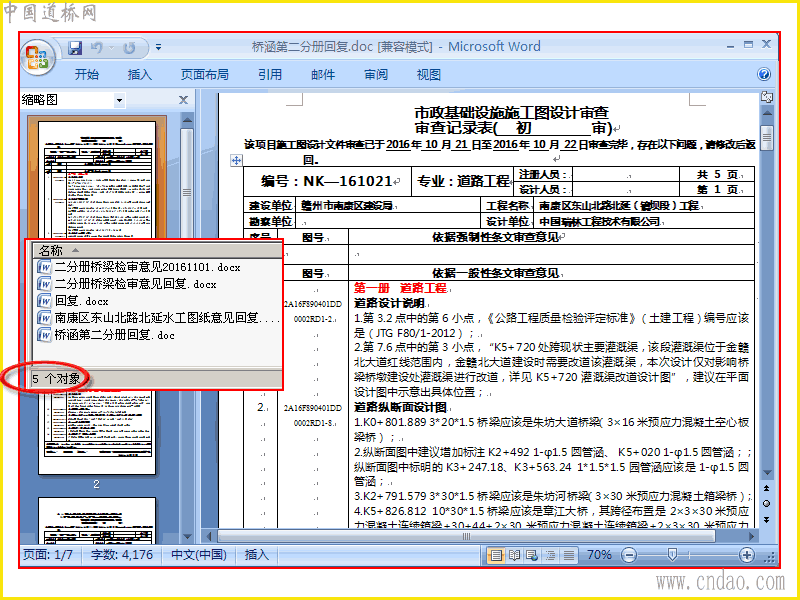Expand the Quick Access Toolbar customize arrow
The width and height of the screenshot is (800, 600).
coord(159,47)
